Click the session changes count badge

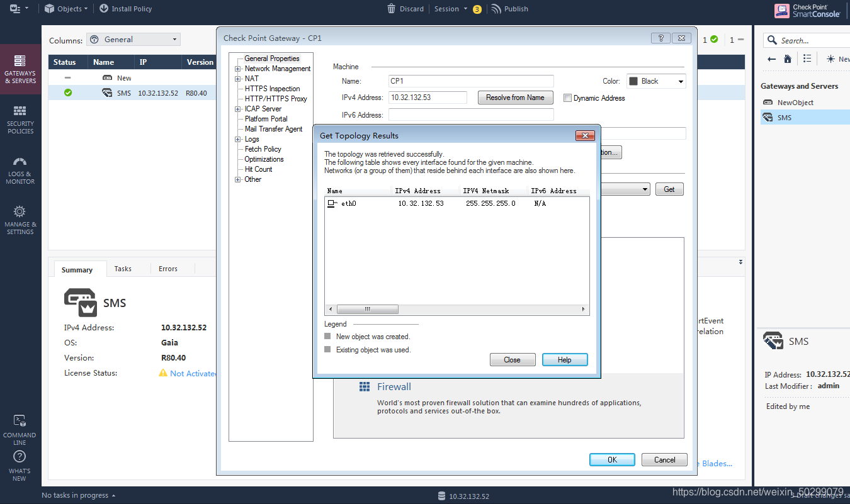[477, 9]
